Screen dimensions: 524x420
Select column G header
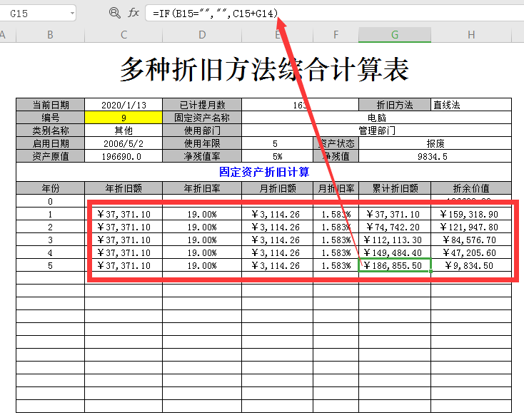click(x=395, y=35)
